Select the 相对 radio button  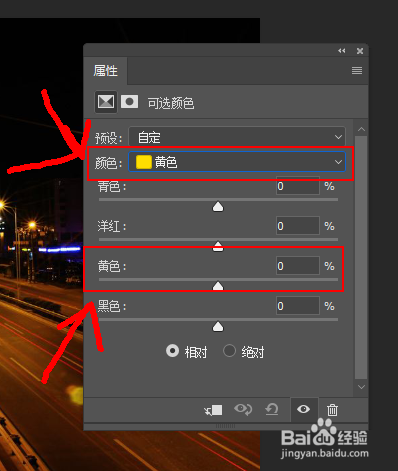point(173,351)
